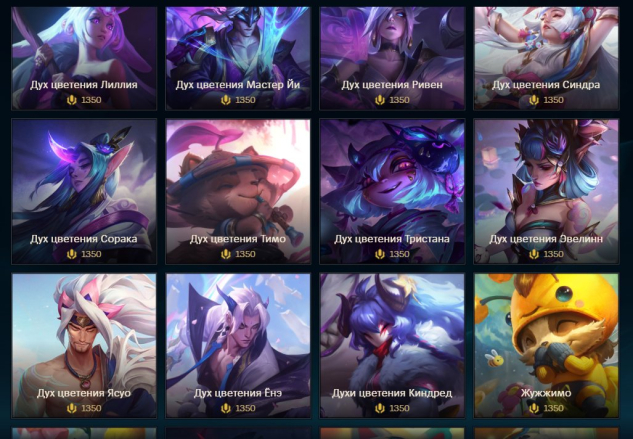Click RP coin icon under Жужжимо
633x439 pixels.
coord(534,408)
